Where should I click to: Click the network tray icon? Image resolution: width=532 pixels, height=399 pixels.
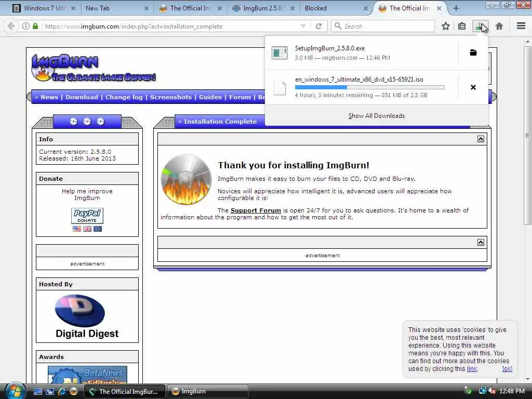(x=482, y=391)
